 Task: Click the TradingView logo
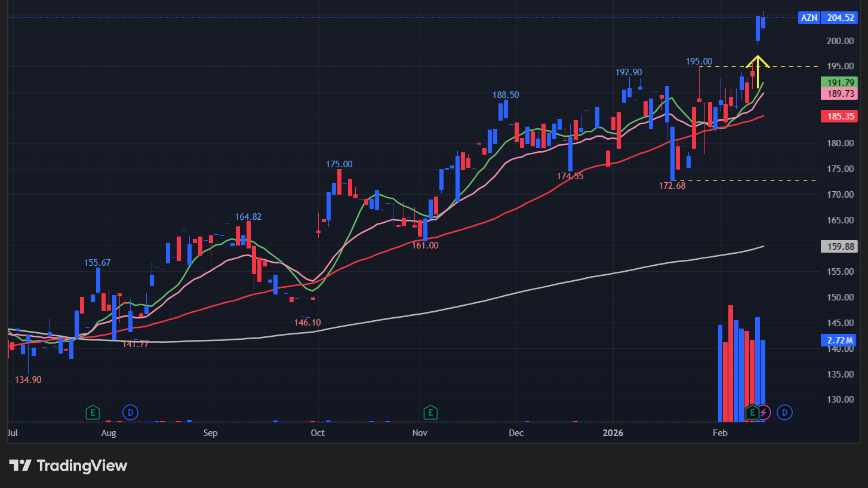[68, 466]
